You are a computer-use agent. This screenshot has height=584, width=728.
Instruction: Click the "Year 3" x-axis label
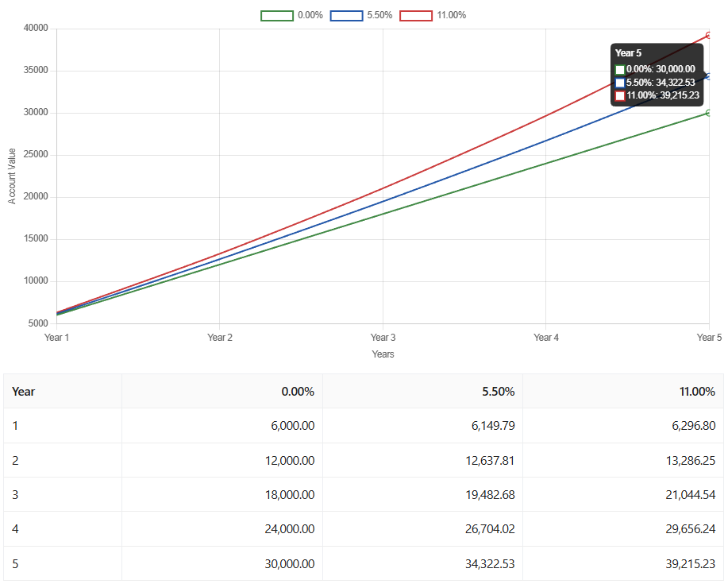[383, 338]
